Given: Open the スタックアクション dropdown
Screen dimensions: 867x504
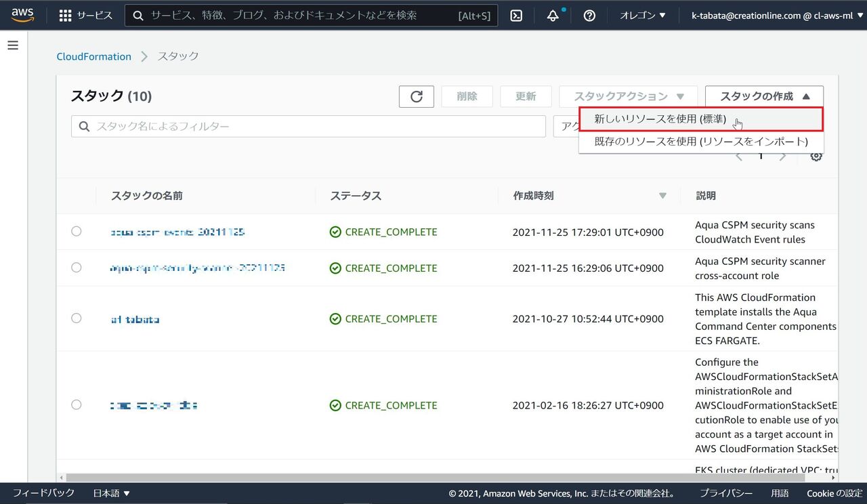Looking at the screenshot, I should [629, 96].
